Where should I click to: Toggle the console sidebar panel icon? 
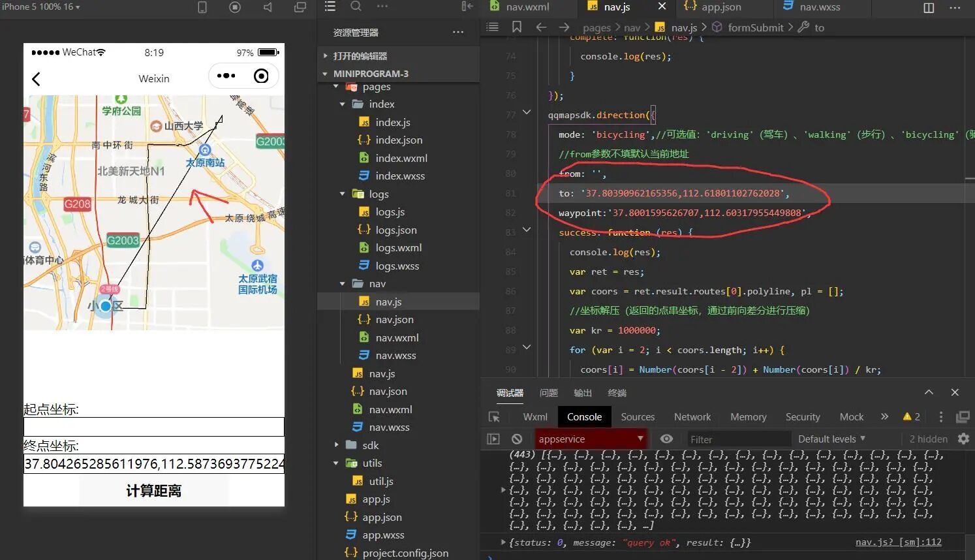tap(493, 439)
